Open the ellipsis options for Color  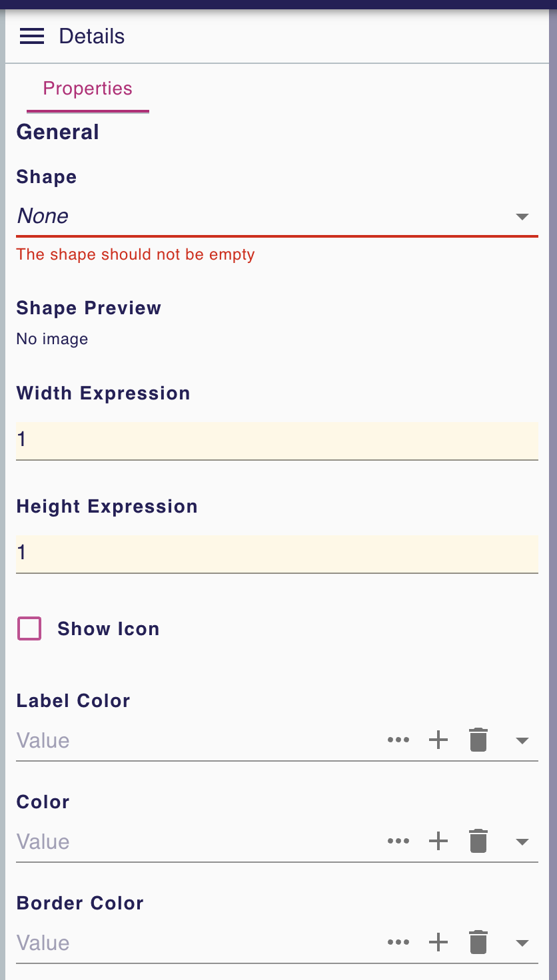coord(398,841)
